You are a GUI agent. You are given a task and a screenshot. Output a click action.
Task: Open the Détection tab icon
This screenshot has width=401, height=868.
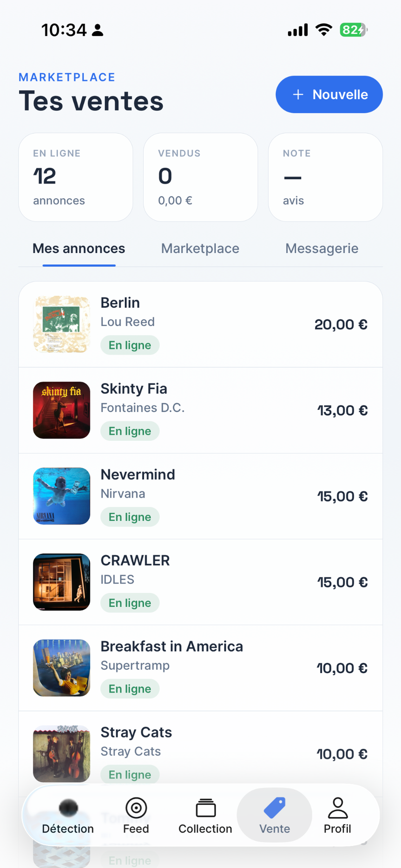(x=68, y=808)
